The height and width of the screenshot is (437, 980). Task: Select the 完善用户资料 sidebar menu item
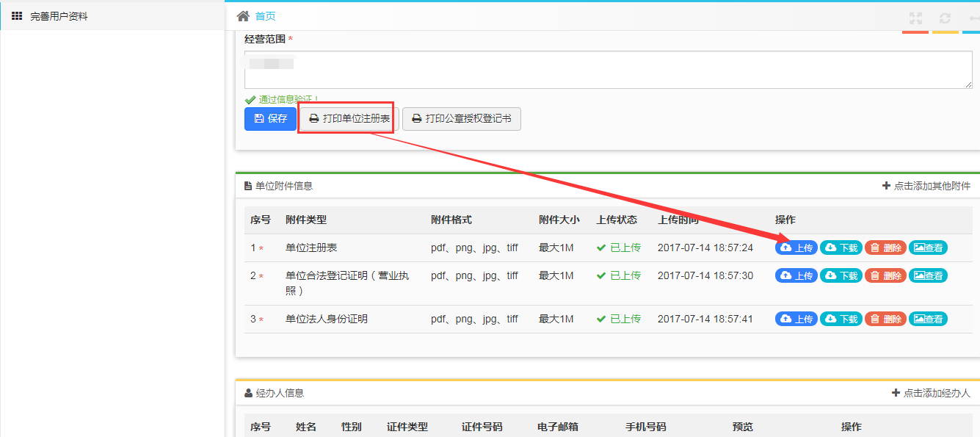tap(59, 15)
